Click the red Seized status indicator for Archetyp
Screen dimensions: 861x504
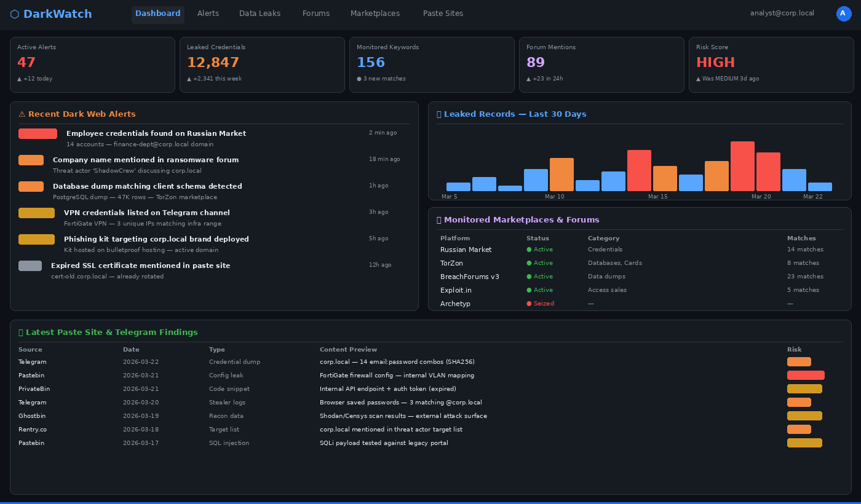[x=529, y=303]
